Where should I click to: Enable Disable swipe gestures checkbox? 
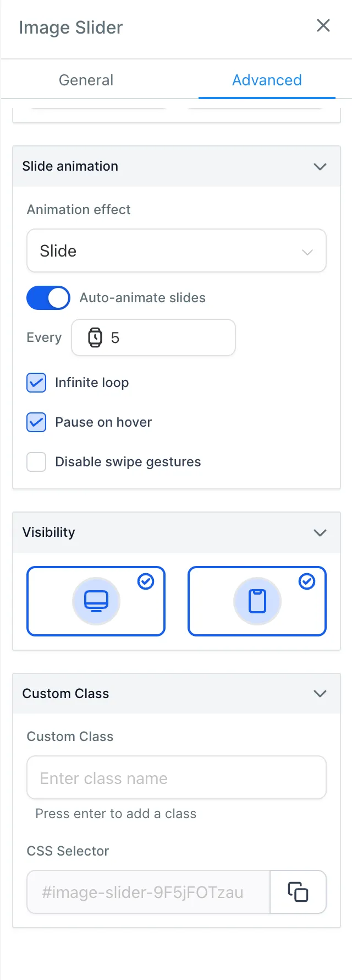point(36,462)
